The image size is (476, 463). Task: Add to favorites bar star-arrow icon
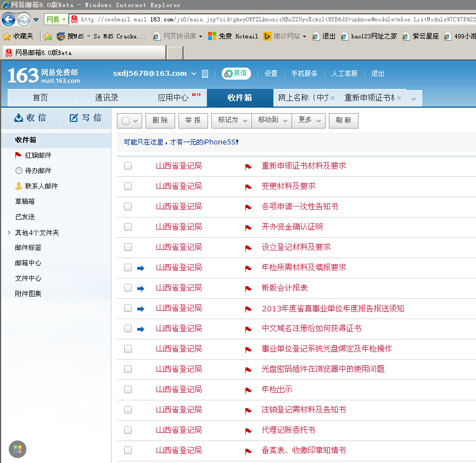coord(48,36)
